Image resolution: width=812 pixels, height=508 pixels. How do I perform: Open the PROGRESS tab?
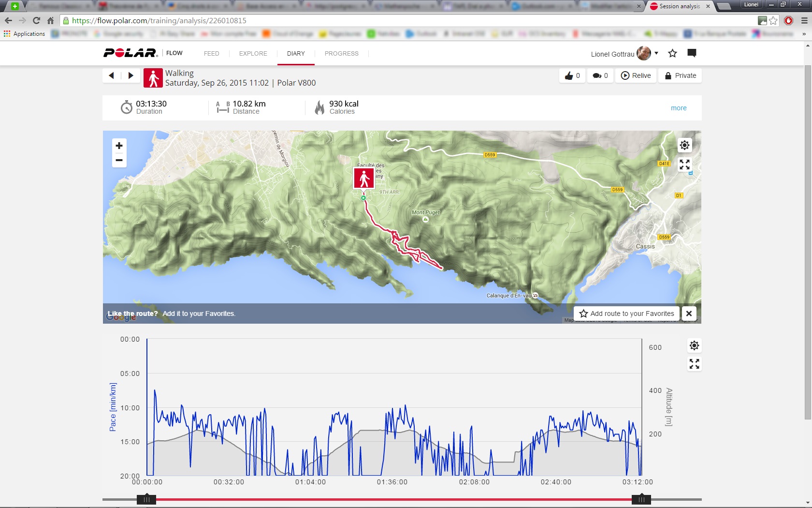pos(342,54)
